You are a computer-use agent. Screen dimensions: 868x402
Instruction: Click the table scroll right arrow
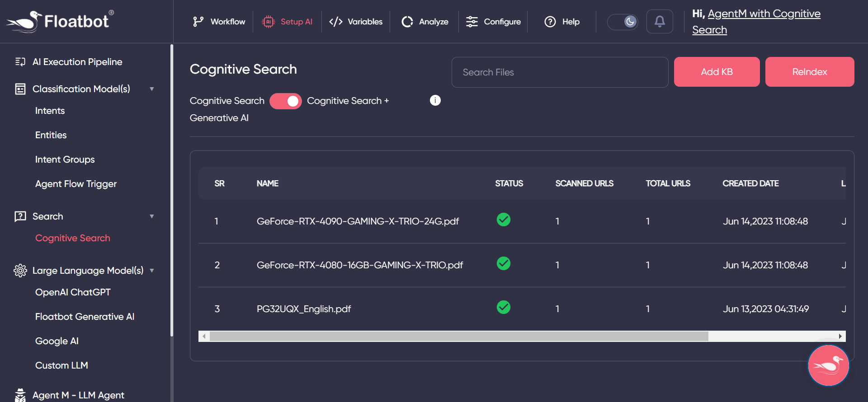tap(840, 336)
